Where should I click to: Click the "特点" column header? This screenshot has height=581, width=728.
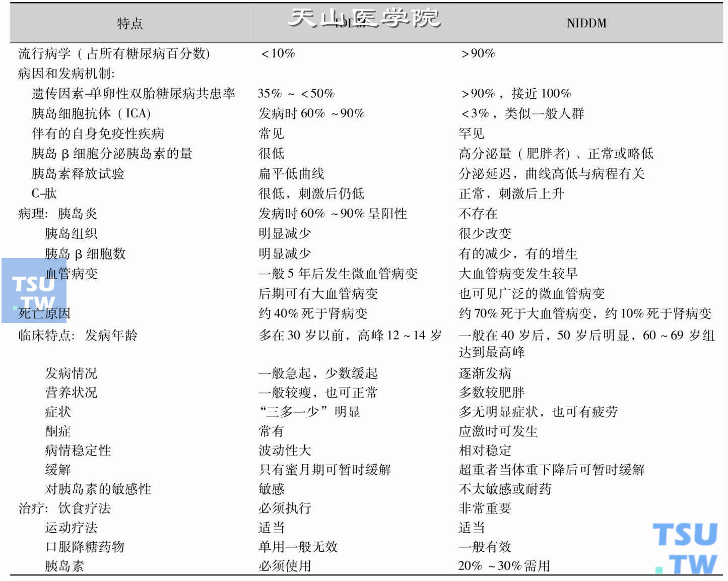coord(130,23)
